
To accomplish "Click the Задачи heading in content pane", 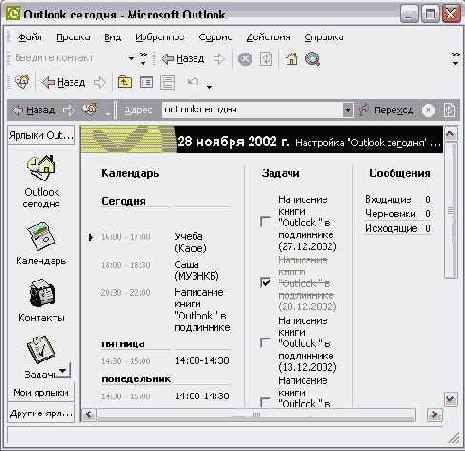I will [x=280, y=173].
